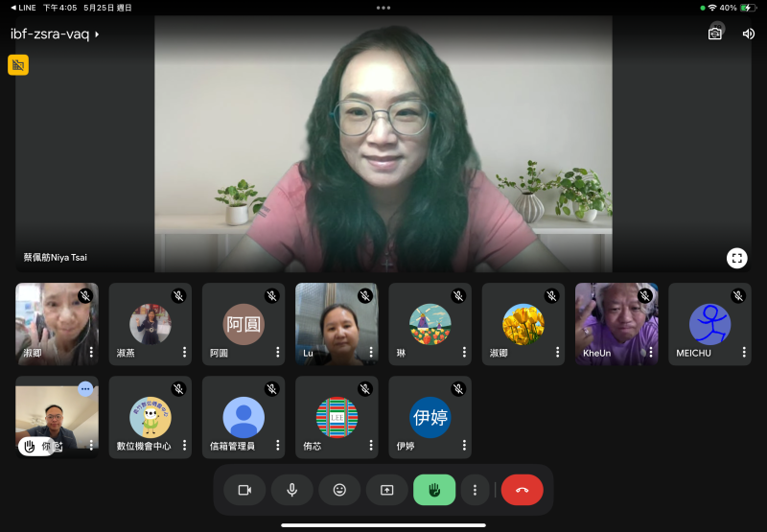767x532 pixels.
Task: Open the speaker audio output options
Action: (x=748, y=34)
